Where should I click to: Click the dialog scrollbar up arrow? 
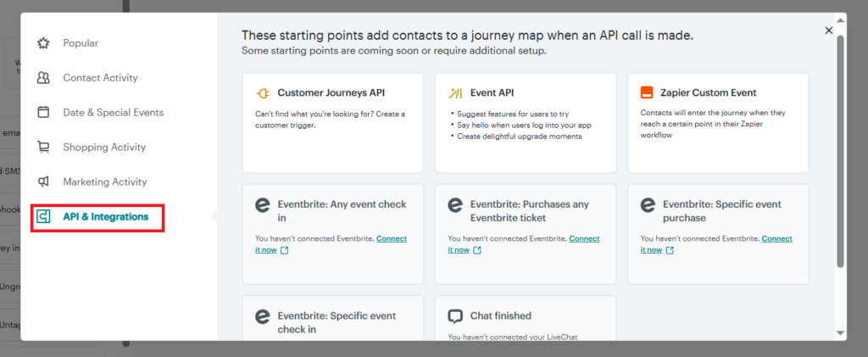tap(840, 20)
